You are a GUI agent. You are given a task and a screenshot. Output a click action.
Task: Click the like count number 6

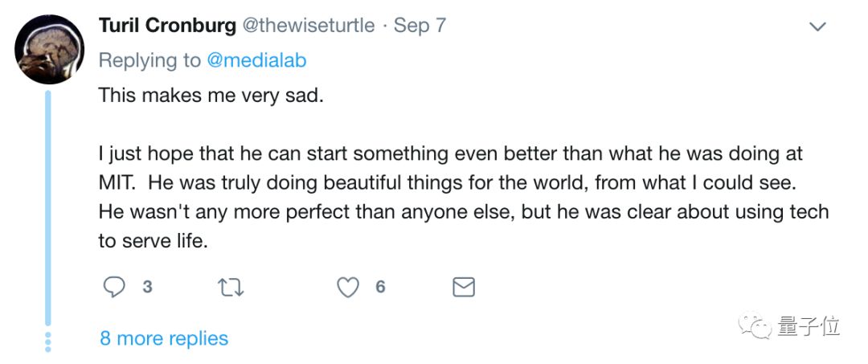click(x=380, y=287)
